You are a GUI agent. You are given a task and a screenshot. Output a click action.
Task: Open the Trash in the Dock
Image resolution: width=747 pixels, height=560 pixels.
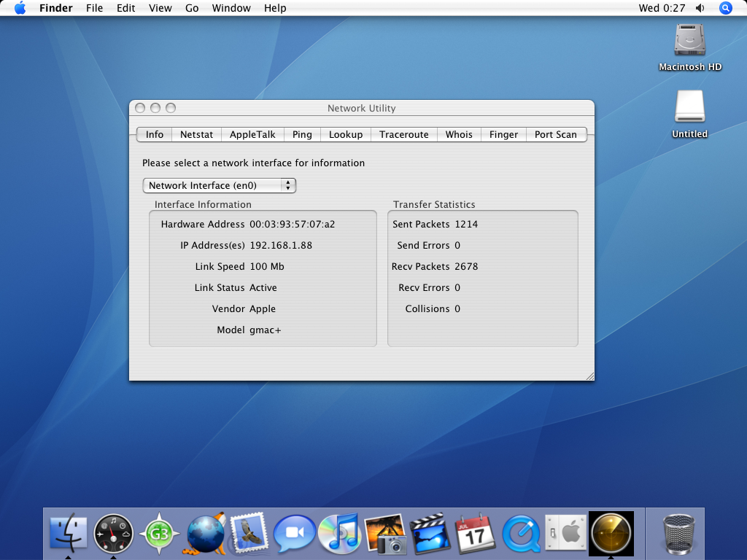(679, 534)
